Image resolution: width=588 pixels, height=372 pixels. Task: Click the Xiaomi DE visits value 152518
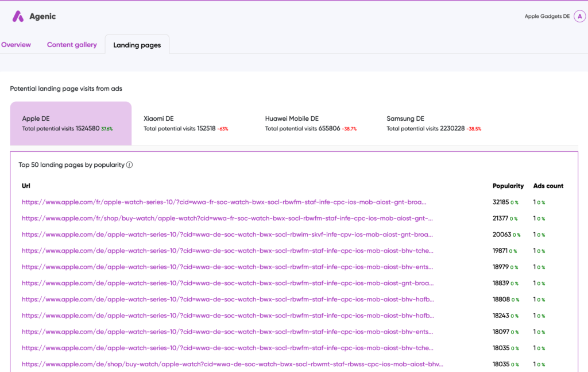pos(206,128)
